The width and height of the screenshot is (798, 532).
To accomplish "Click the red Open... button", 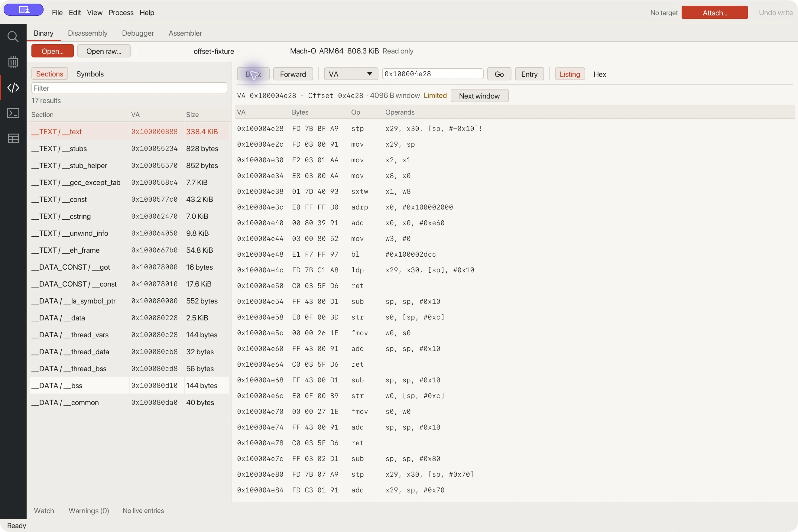I will (x=52, y=51).
